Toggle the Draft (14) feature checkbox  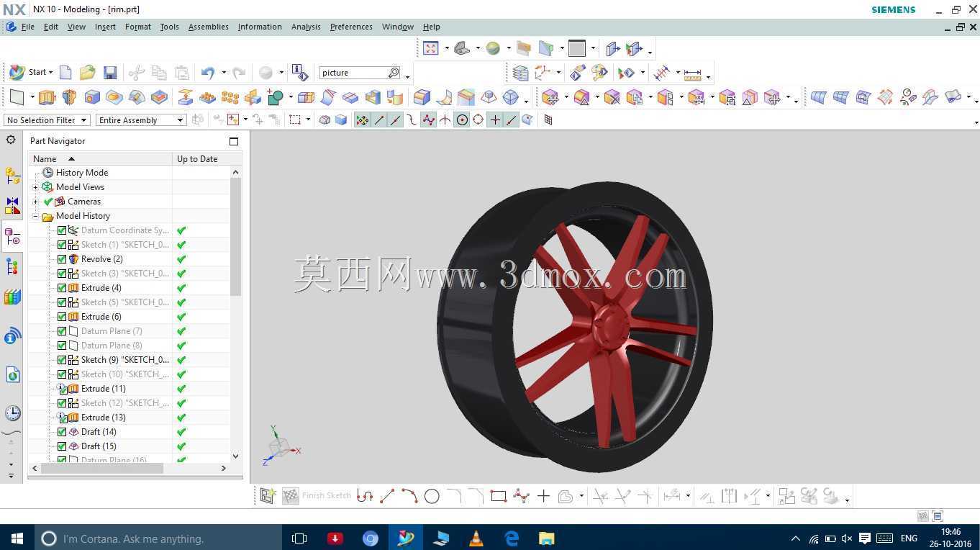[x=62, y=432]
